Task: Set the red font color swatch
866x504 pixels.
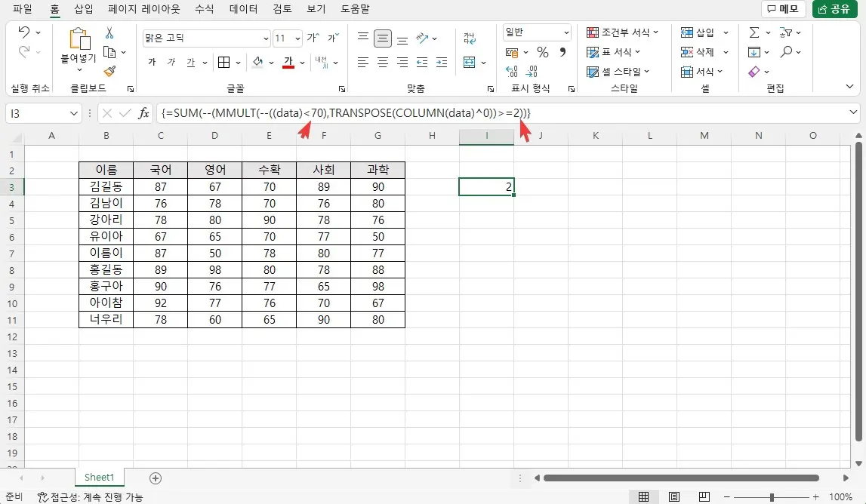Action: tap(288, 63)
